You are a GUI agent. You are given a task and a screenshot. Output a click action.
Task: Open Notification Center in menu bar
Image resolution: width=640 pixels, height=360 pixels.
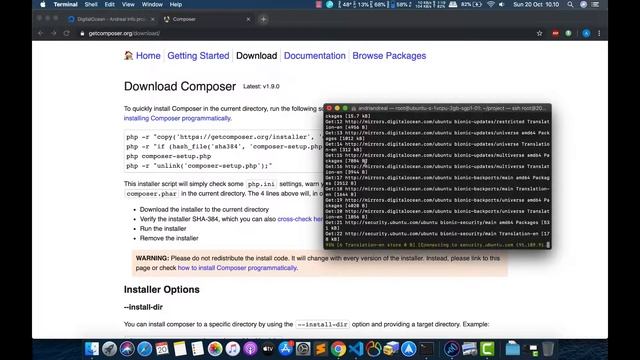pyautogui.click(x=596, y=4)
